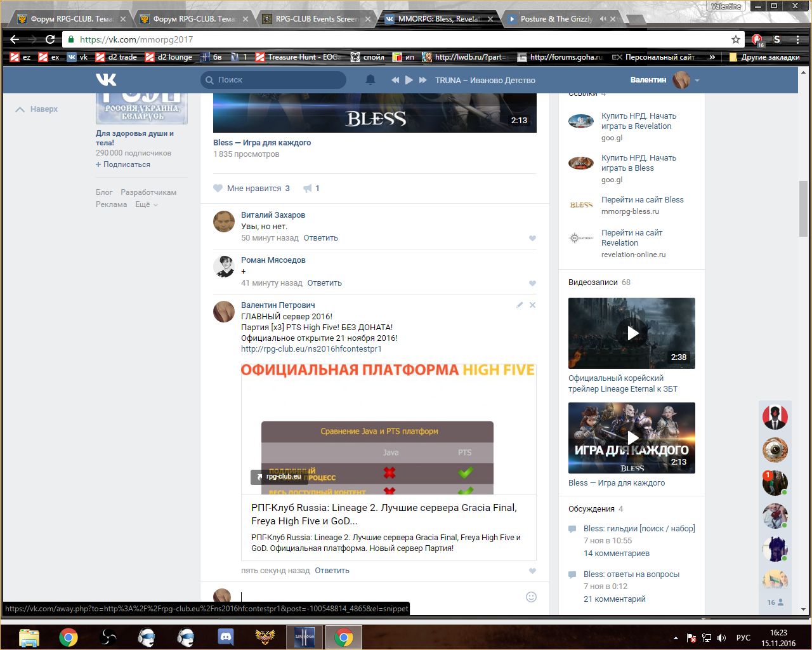Click the VK logo icon
This screenshot has height=650, width=812.
pyautogui.click(x=107, y=80)
